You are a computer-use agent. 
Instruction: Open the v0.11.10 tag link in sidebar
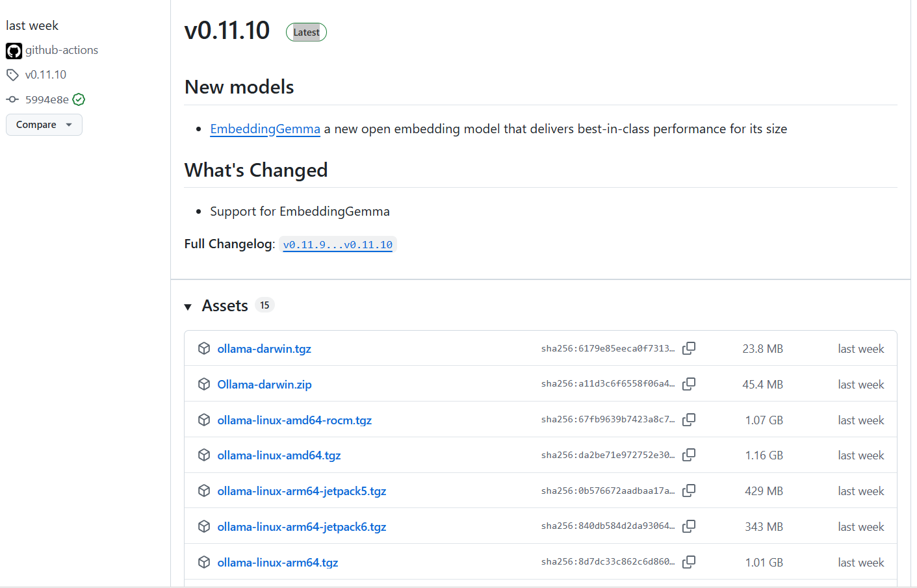point(45,75)
